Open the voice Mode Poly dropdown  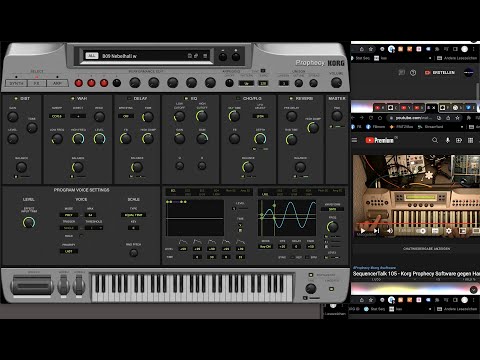69,215
